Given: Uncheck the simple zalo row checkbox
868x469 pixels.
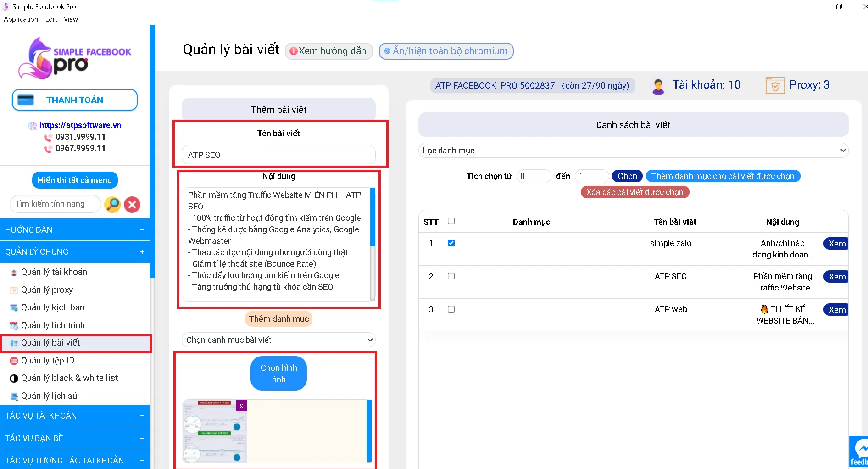Looking at the screenshot, I should pyautogui.click(x=451, y=243).
